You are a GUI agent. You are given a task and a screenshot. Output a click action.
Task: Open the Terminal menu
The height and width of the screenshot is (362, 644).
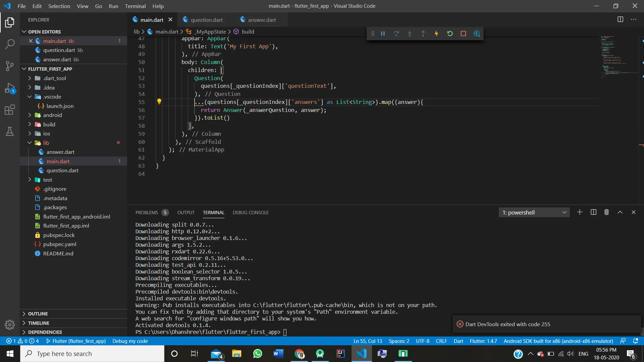(135, 6)
